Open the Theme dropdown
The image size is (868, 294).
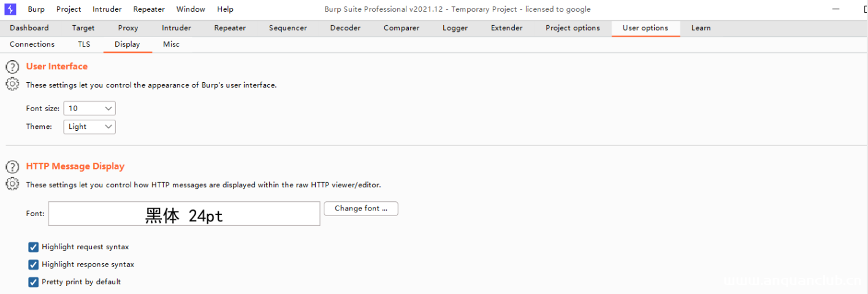coord(89,126)
